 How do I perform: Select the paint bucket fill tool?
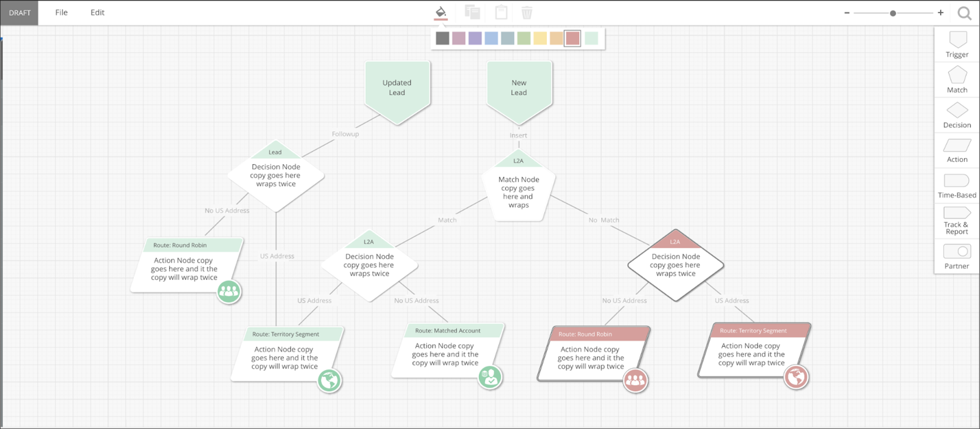click(441, 12)
